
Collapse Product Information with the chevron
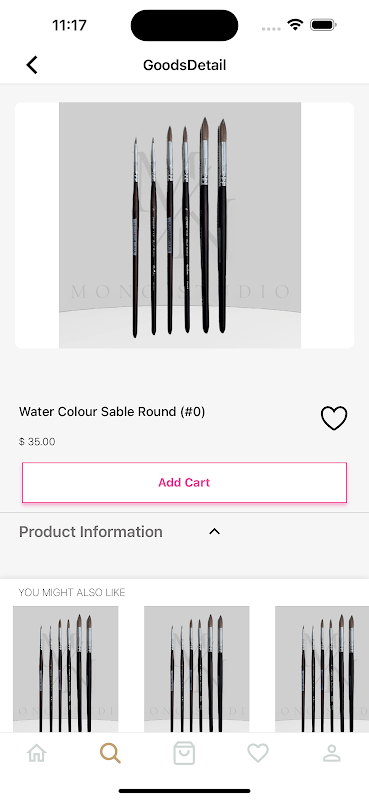pos(214,532)
